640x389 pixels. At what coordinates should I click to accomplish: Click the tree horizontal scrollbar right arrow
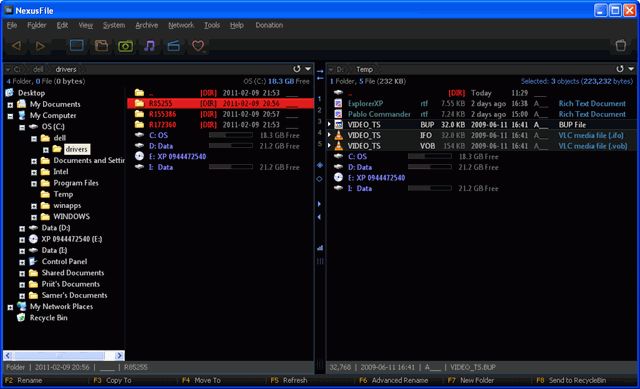(119, 356)
